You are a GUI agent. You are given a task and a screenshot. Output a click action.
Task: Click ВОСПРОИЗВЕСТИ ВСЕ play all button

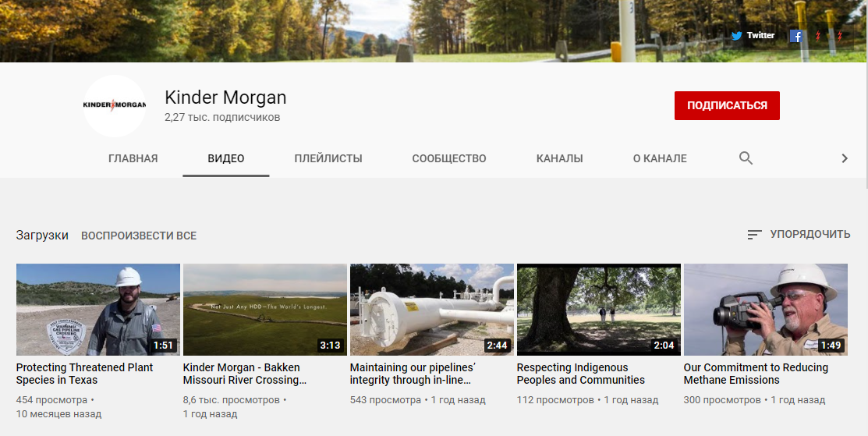[139, 236]
